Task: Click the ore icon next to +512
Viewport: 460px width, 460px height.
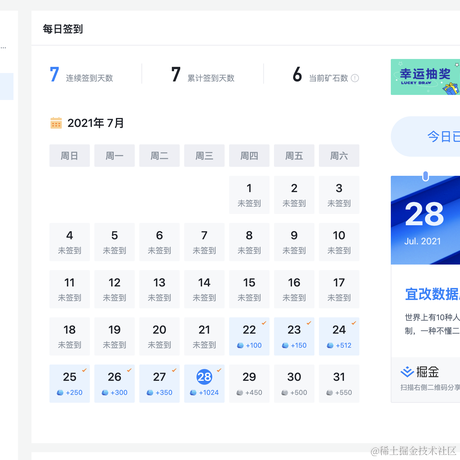Action: pyautogui.click(x=330, y=346)
